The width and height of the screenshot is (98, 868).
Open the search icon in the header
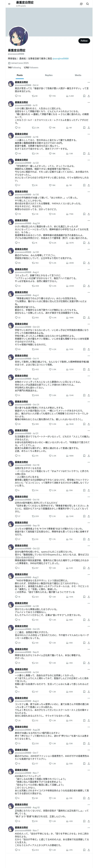(88, 4)
